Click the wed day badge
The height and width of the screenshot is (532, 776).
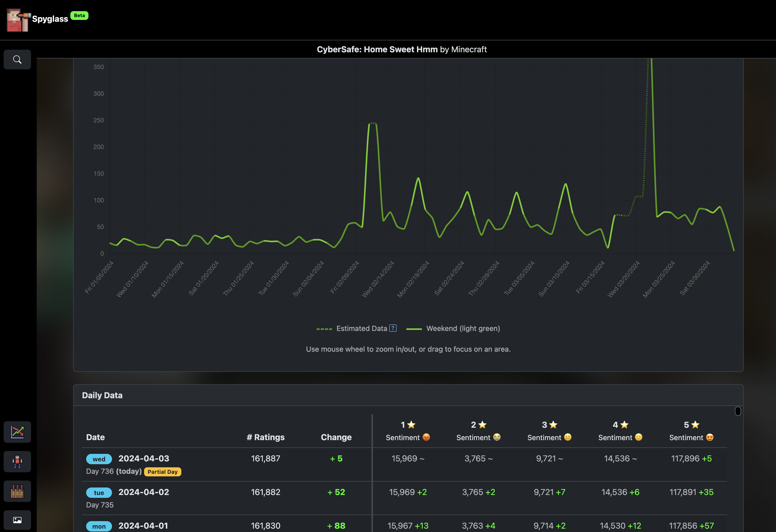pyautogui.click(x=99, y=459)
